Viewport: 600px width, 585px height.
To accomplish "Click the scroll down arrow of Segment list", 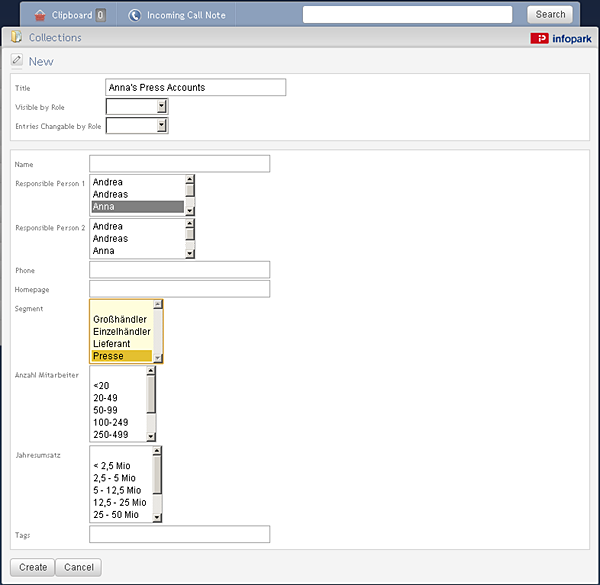I will click(x=158, y=358).
